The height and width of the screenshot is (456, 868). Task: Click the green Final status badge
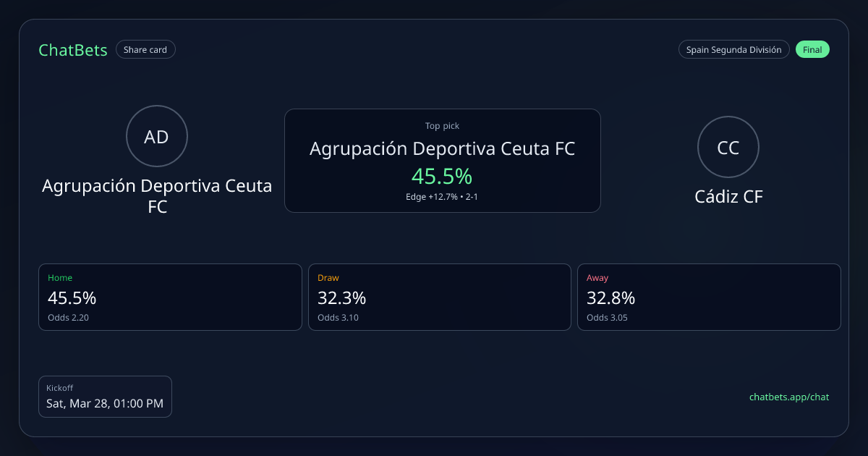(x=812, y=50)
